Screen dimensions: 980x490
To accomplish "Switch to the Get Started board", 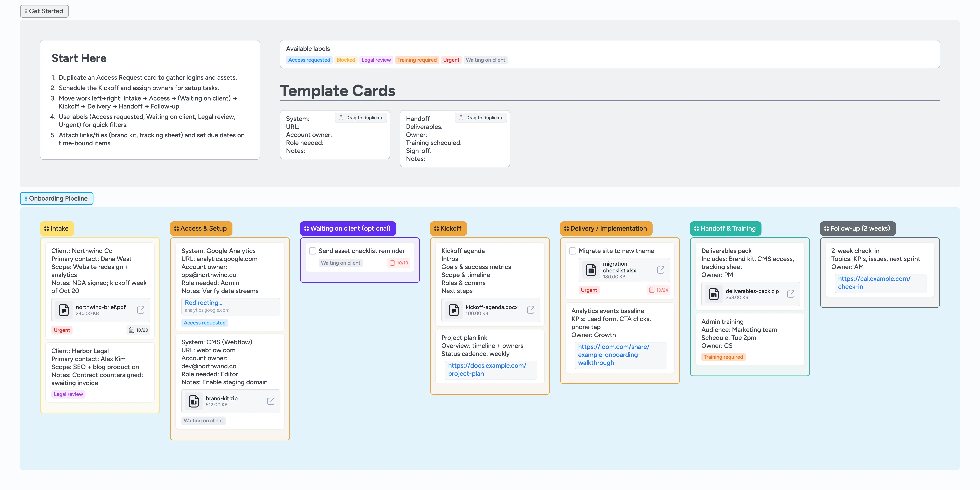I will [x=44, y=11].
